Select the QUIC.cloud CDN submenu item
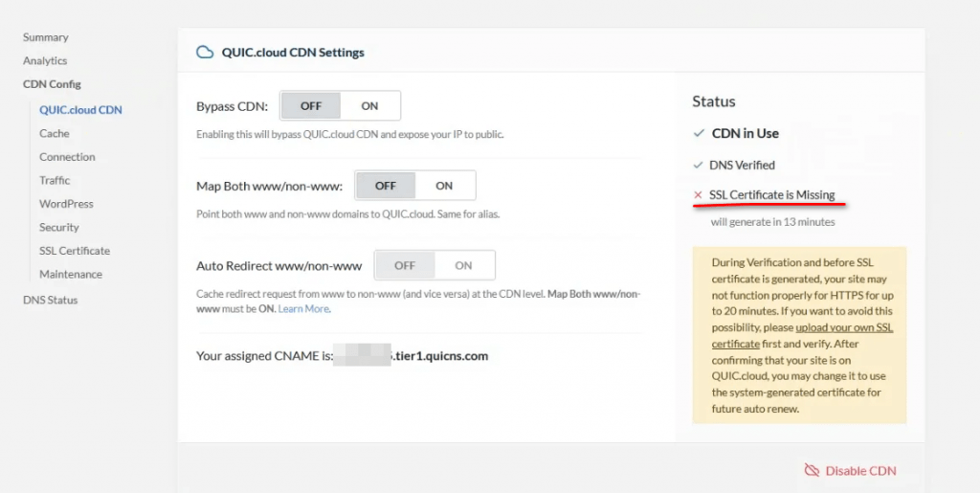Screen dimensions: 980x493 tap(80, 110)
